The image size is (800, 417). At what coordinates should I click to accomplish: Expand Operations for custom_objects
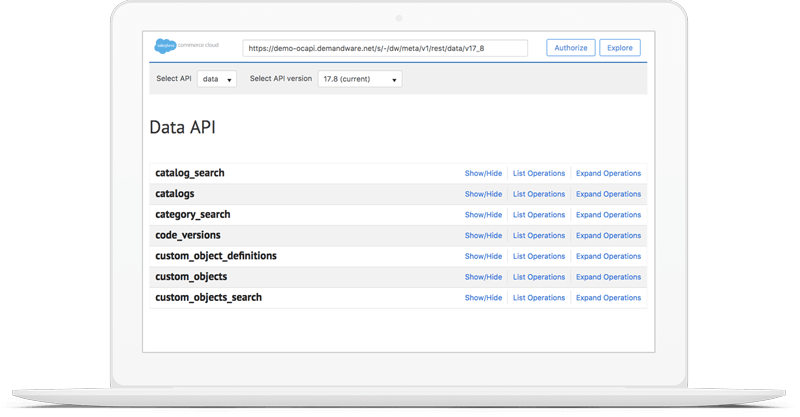tap(608, 277)
